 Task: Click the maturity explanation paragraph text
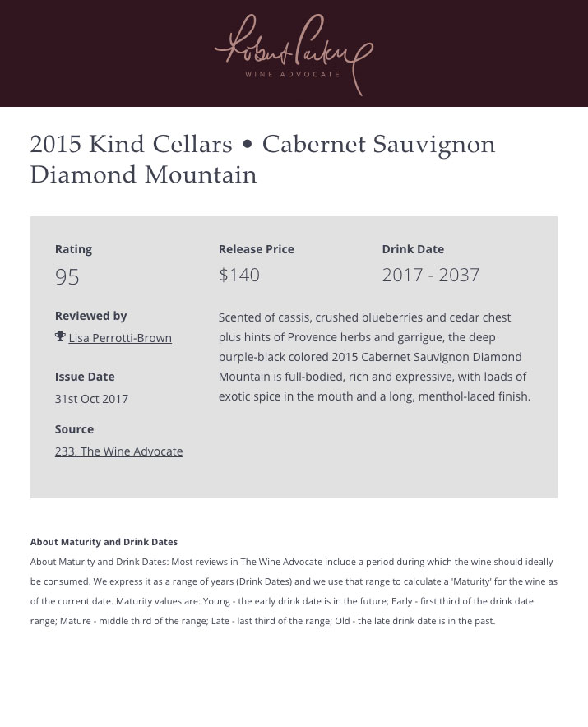(294, 591)
